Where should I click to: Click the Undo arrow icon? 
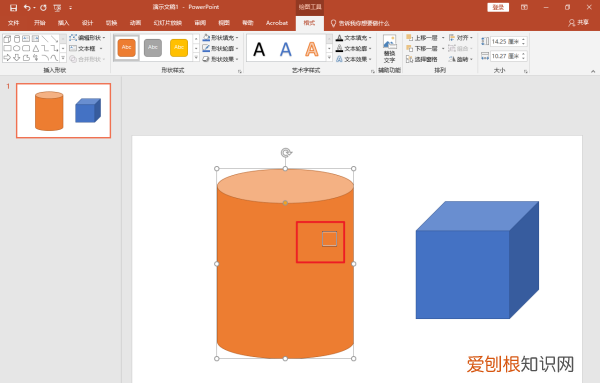tap(27, 8)
